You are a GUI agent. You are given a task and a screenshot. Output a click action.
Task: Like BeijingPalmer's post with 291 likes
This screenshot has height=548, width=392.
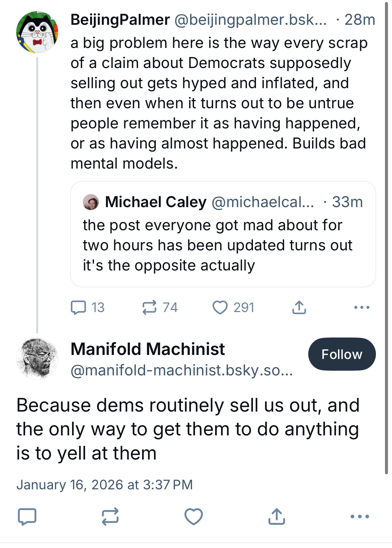tap(220, 307)
